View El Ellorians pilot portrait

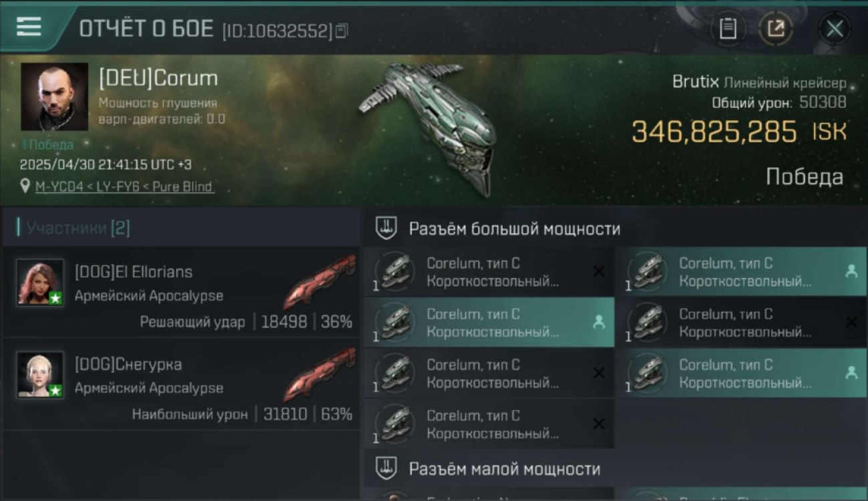pyautogui.click(x=40, y=283)
